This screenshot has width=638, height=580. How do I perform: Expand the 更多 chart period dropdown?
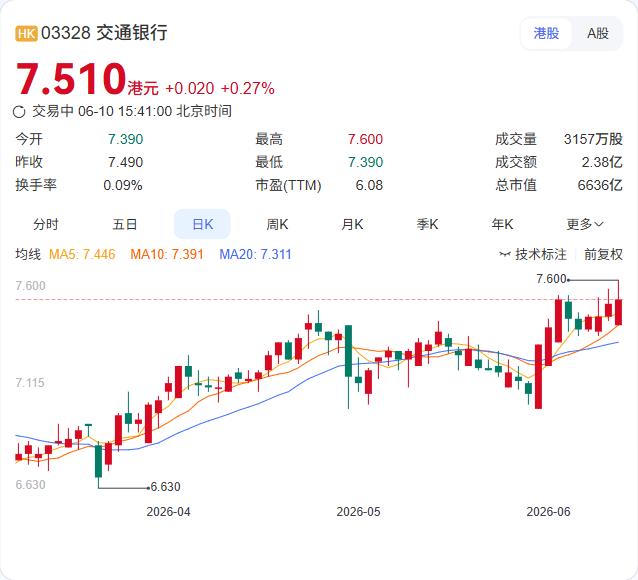[x=585, y=224]
